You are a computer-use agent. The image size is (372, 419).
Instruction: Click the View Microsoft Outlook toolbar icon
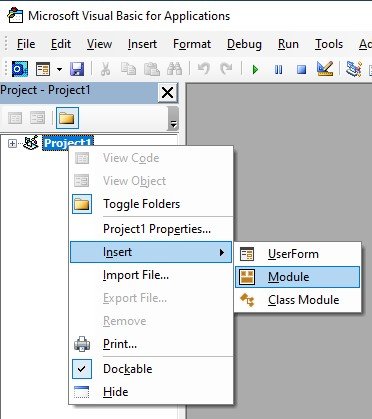20,69
